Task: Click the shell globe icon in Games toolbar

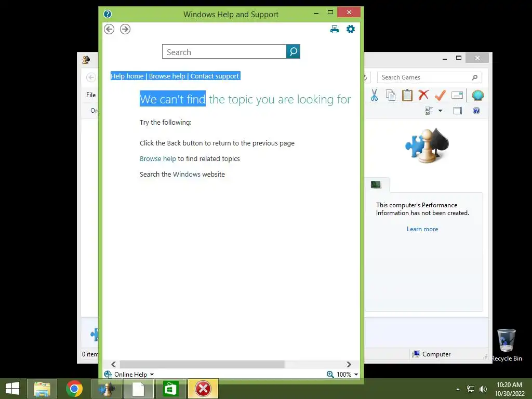Action: click(478, 96)
